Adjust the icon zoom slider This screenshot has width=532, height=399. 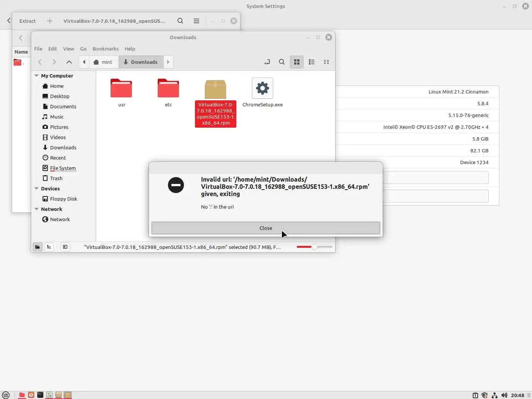(x=314, y=247)
